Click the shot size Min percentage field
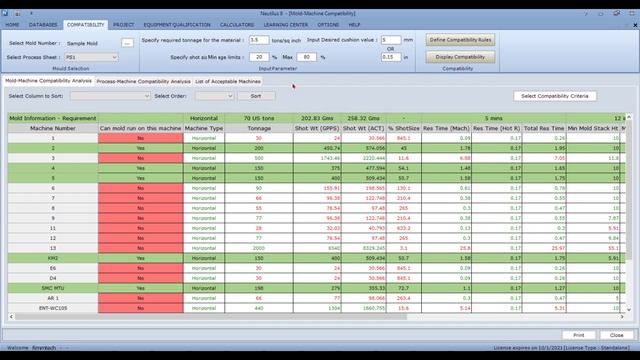 (x=259, y=57)
